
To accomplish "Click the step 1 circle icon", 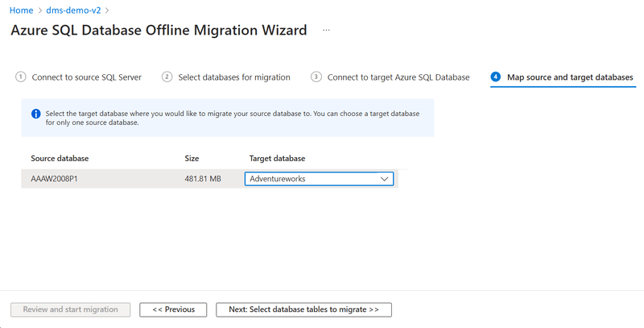I will pyautogui.click(x=21, y=77).
